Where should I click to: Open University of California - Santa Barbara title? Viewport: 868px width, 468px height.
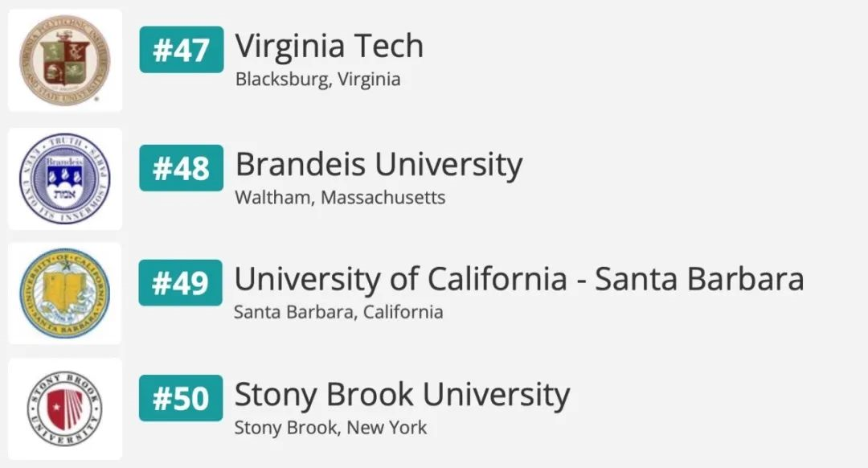click(x=518, y=279)
